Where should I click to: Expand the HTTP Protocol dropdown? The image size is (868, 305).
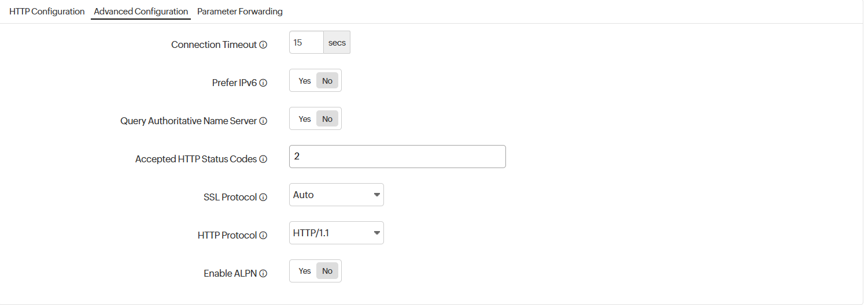point(336,233)
